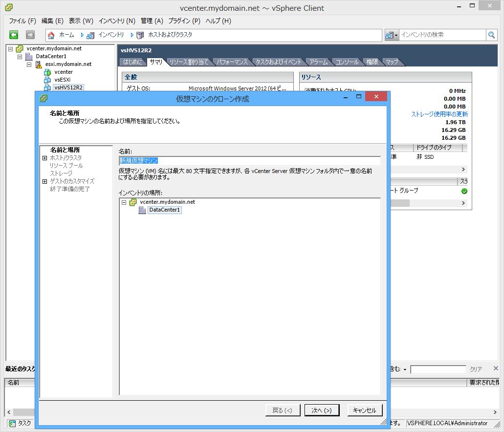
Task: Click the 名前 VM name input field
Action: click(x=249, y=161)
